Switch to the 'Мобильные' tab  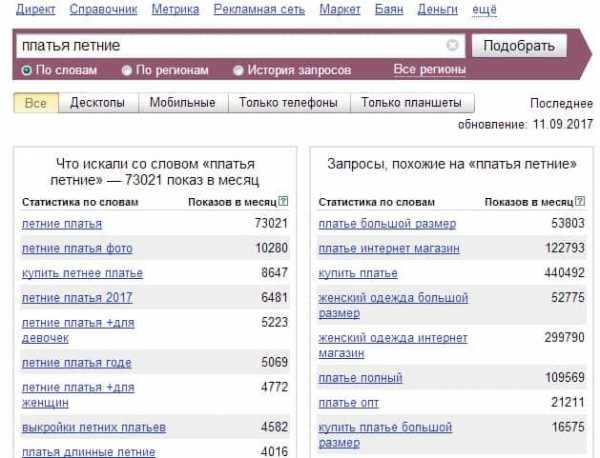182,103
